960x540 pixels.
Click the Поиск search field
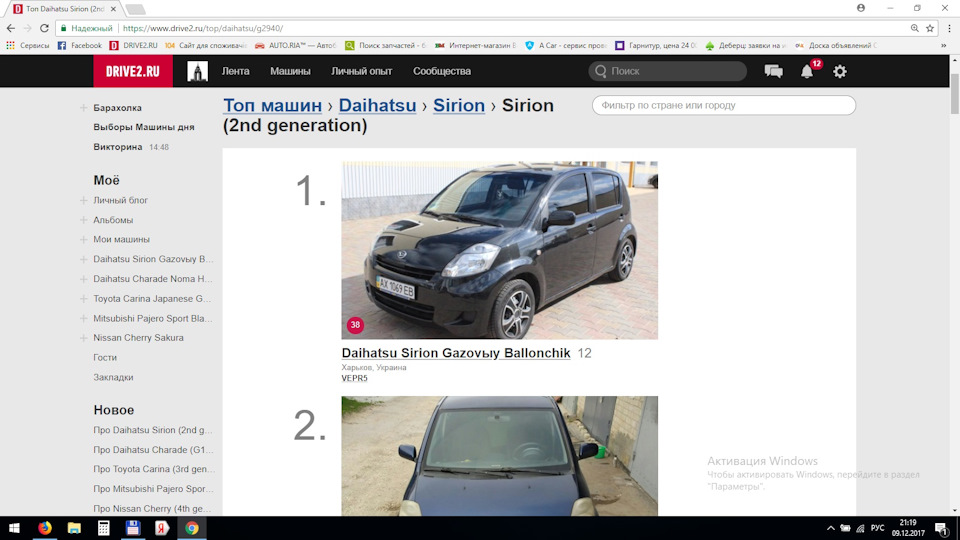tap(667, 71)
